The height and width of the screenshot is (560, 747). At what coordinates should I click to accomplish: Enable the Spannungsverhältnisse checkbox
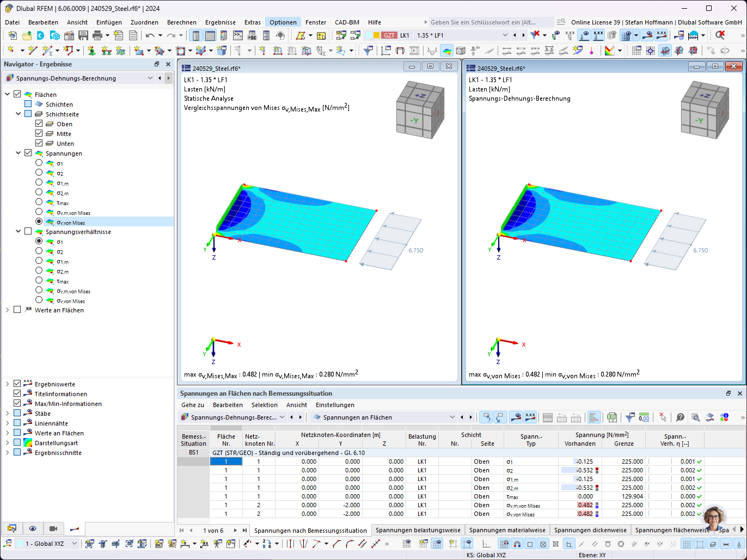pos(28,232)
